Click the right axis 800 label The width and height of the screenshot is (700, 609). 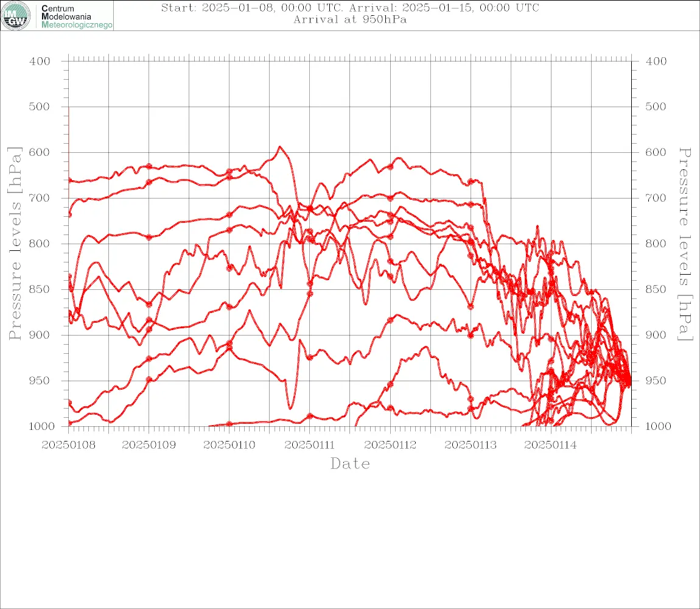click(x=656, y=244)
